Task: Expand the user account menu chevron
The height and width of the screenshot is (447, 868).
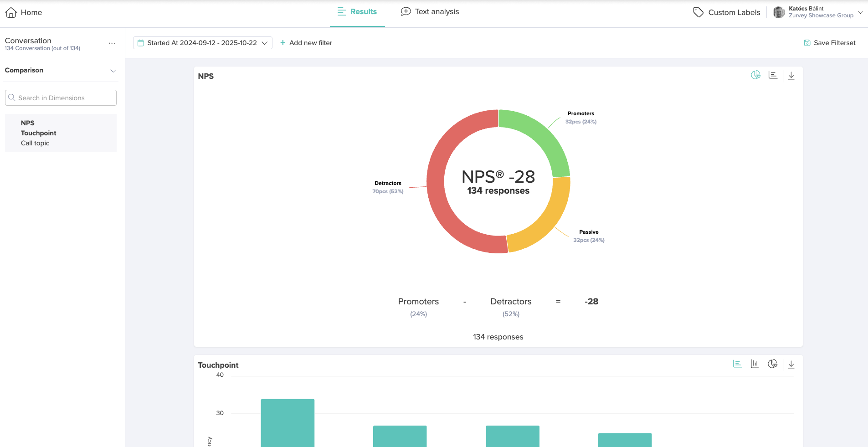Action: [x=860, y=12]
